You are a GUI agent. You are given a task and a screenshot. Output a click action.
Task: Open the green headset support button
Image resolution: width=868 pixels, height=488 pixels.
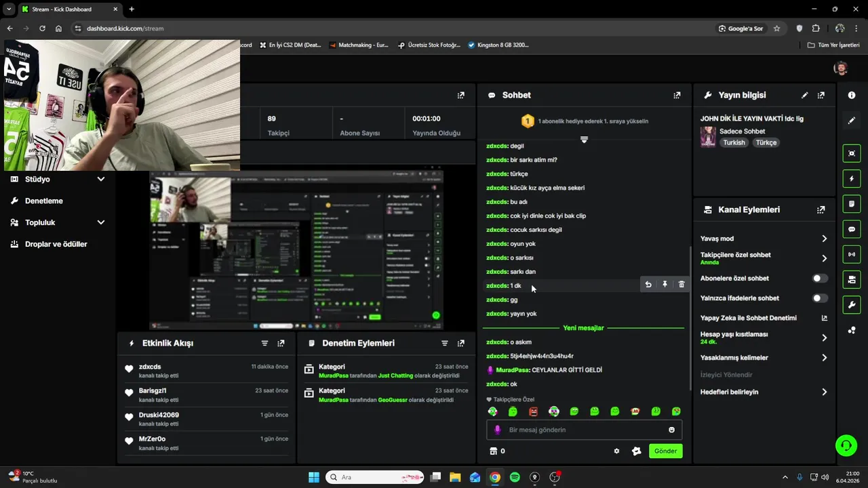(846, 445)
